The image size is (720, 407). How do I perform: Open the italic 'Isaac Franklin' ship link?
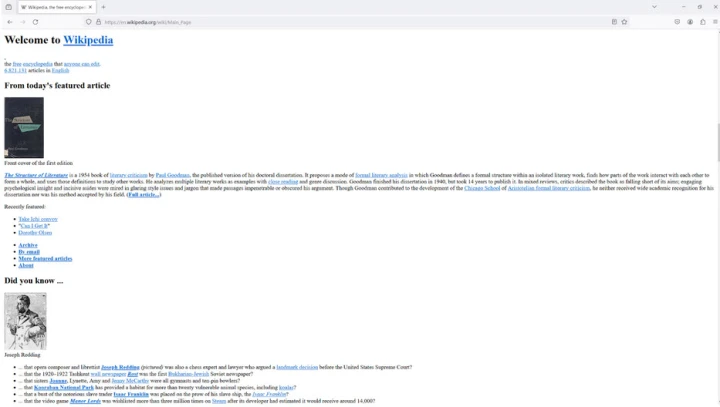pos(269,394)
